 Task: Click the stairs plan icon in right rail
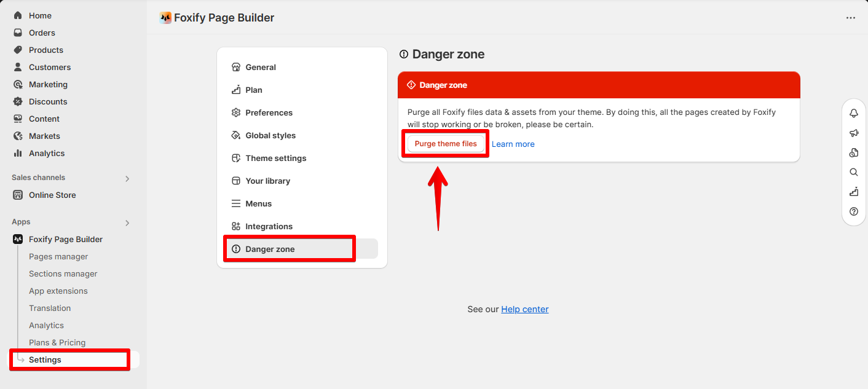(x=854, y=192)
